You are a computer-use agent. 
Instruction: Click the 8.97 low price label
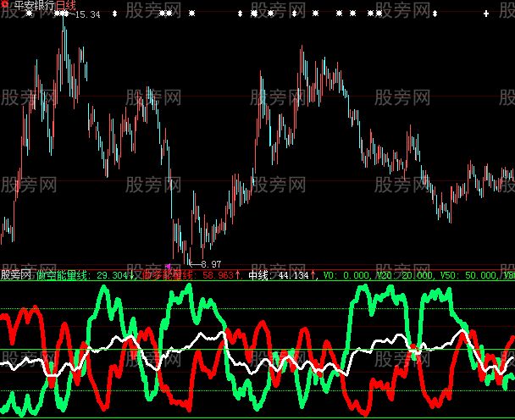[x=211, y=264]
